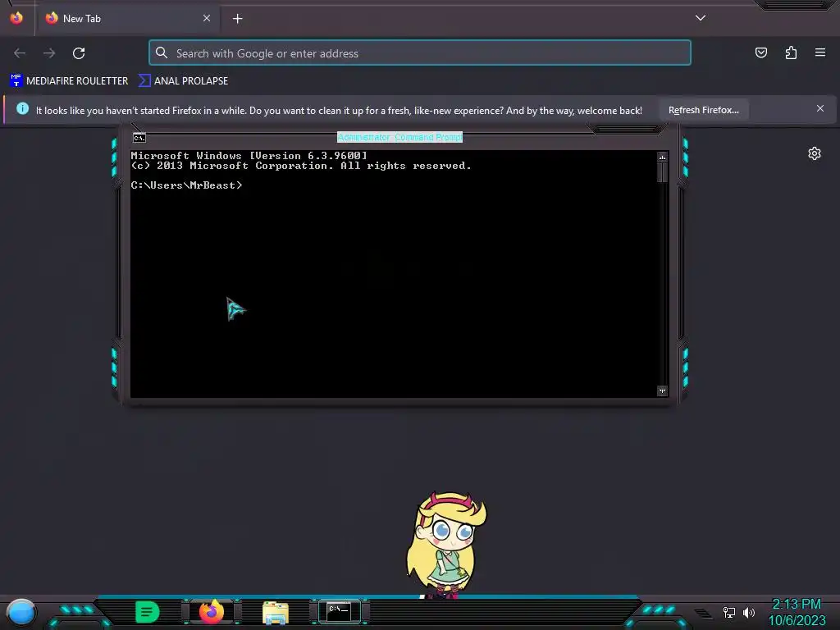Switch to Command Prompt taskbar button
This screenshot has width=840, height=630.
(x=339, y=612)
